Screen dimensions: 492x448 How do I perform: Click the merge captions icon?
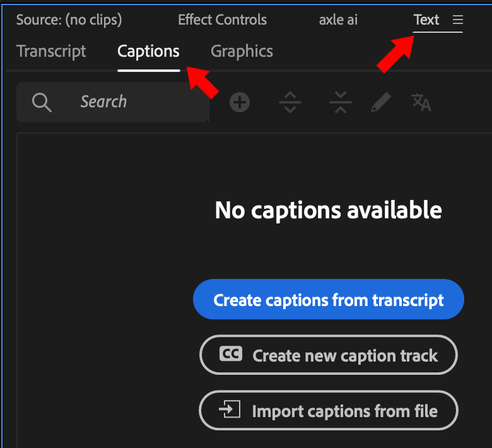tap(340, 102)
